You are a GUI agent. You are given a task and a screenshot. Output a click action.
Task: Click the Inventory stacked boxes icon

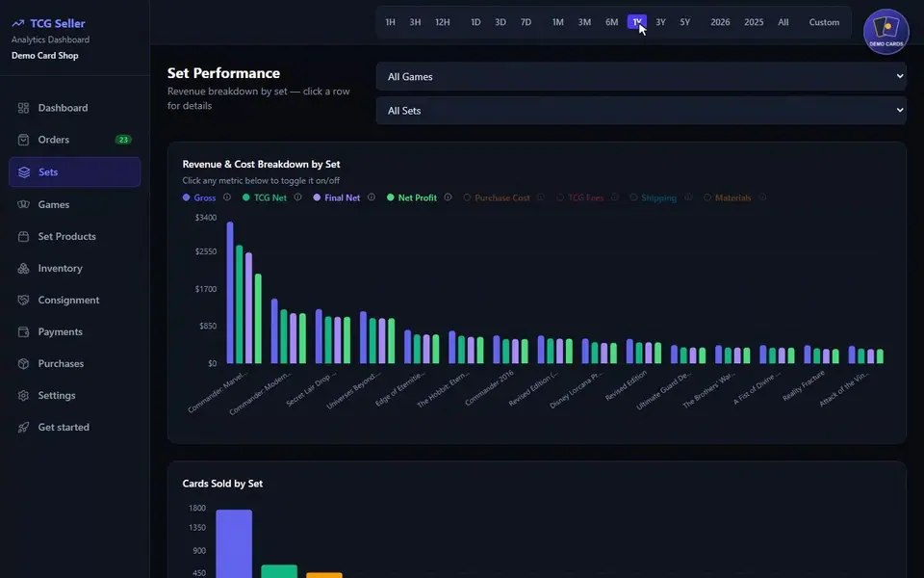[23, 269]
